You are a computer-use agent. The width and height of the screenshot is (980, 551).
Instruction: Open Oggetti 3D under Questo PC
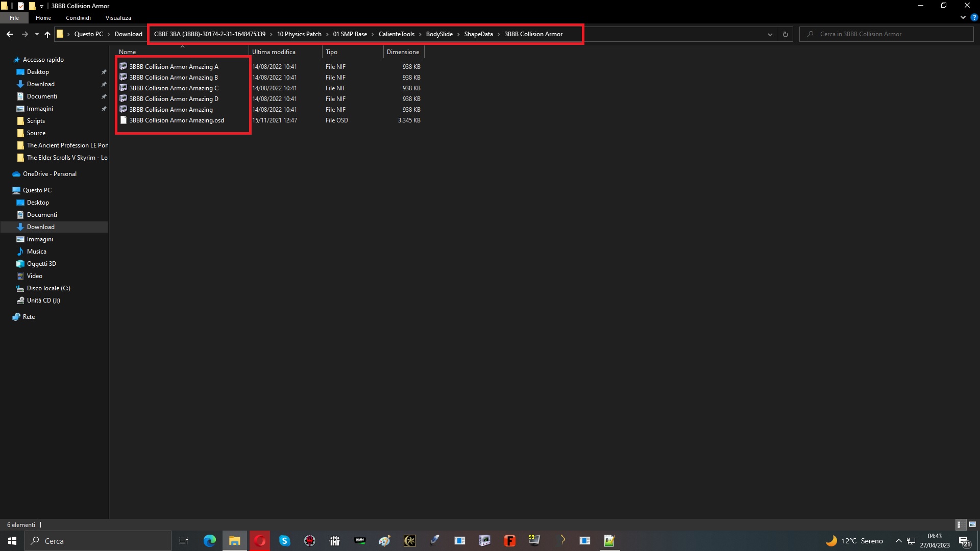(41, 264)
